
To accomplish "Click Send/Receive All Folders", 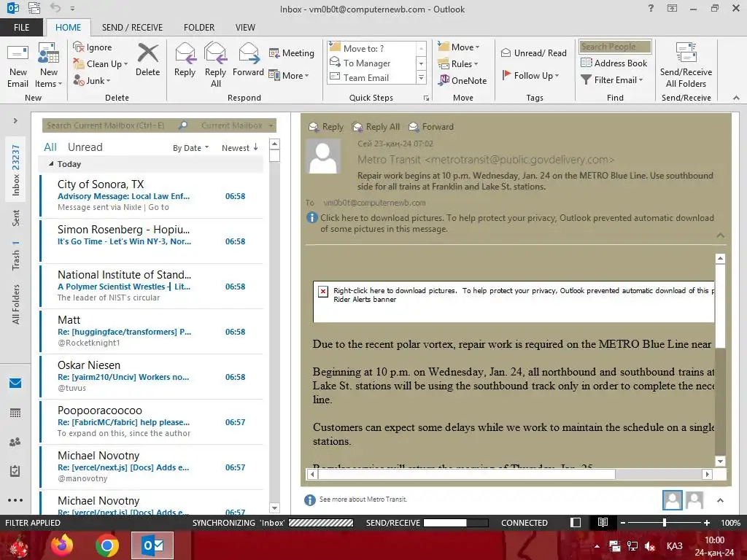I will click(x=686, y=66).
